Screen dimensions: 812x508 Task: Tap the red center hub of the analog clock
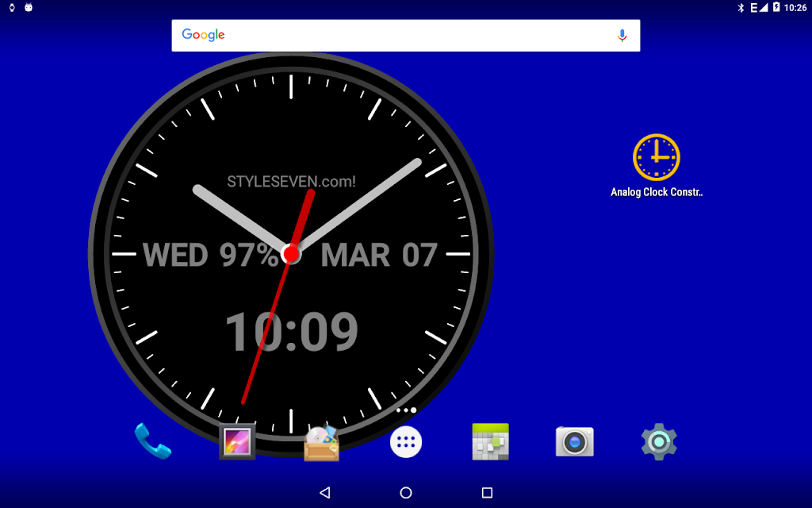[291, 254]
